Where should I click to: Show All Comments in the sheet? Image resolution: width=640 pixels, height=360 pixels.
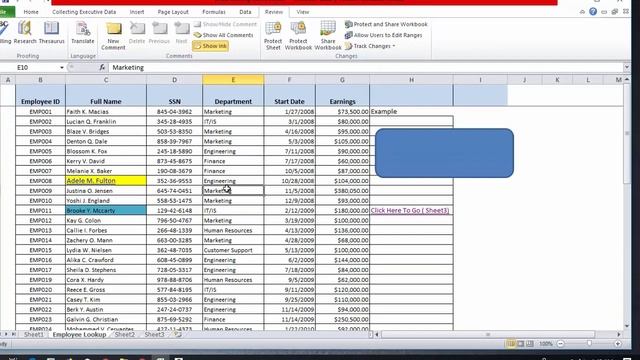coord(223,35)
